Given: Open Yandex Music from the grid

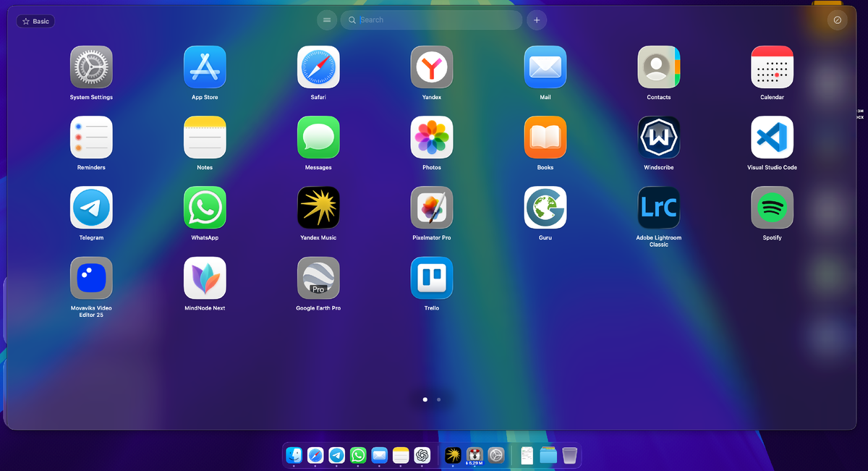Looking at the screenshot, I should click(x=318, y=207).
